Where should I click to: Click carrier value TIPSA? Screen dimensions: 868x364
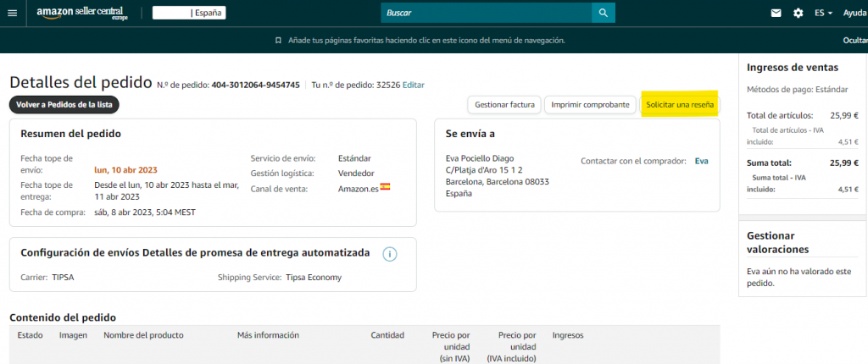[63, 277]
